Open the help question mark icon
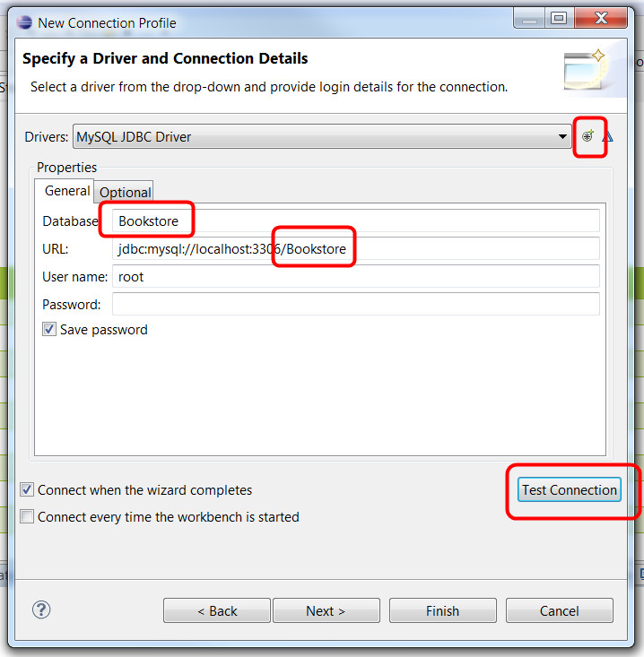 [x=41, y=609]
